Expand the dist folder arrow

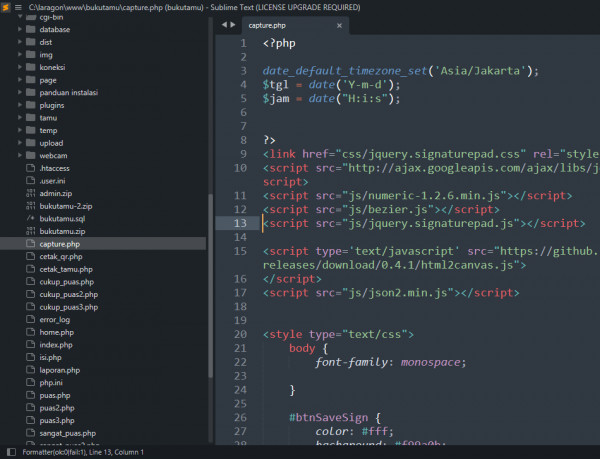click(x=20, y=42)
